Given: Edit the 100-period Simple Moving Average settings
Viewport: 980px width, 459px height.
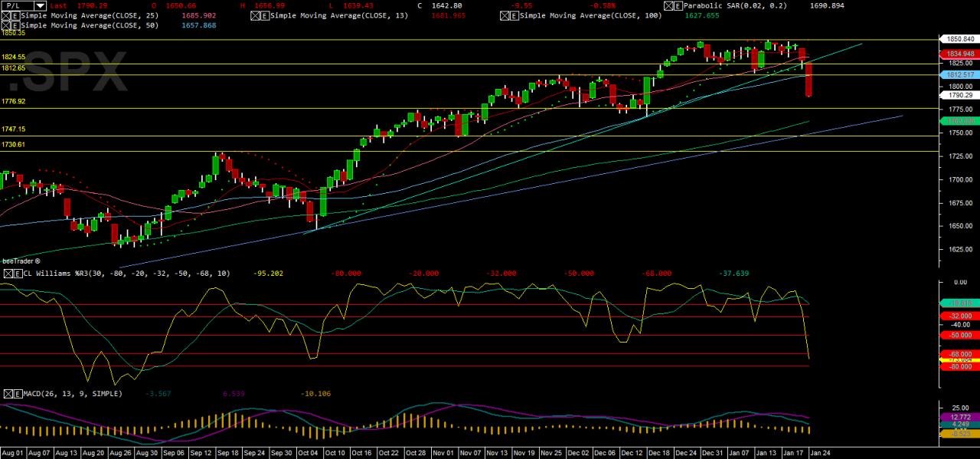Looking at the screenshot, I should tap(513, 15).
